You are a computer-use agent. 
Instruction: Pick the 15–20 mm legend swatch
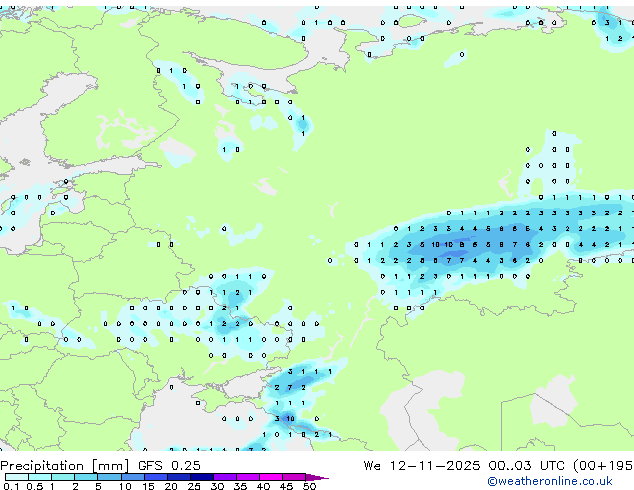pos(156,477)
